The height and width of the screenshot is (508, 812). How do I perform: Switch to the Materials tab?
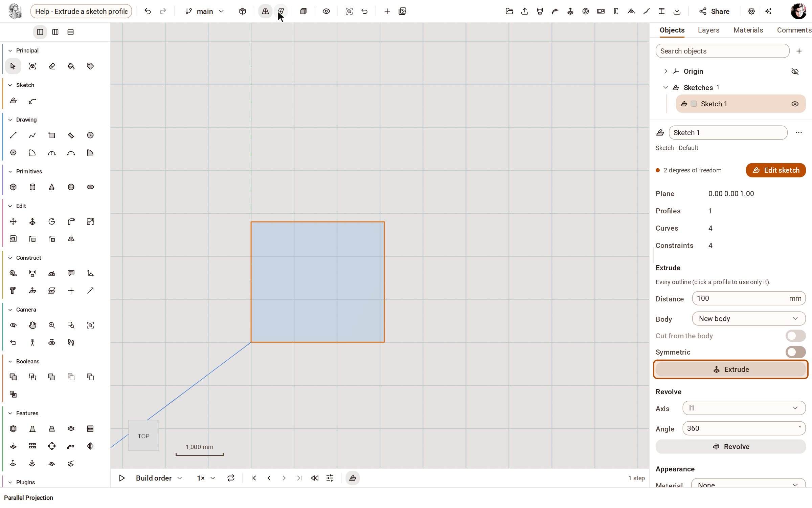pyautogui.click(x=748, y=30)
